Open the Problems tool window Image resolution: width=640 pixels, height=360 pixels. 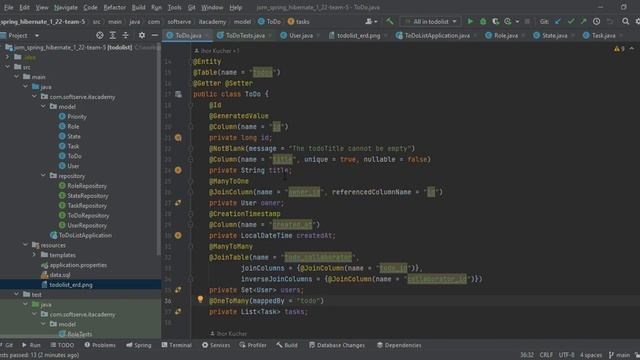(100, 345)
